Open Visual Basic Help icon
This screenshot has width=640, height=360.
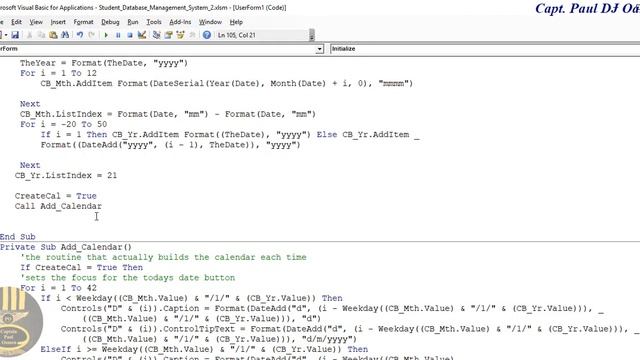[207, 35]
